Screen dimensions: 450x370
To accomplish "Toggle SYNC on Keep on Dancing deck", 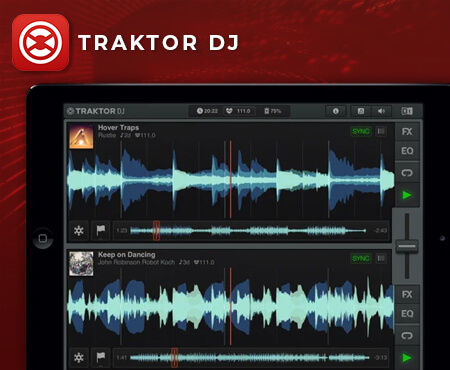I will [361, 258].
